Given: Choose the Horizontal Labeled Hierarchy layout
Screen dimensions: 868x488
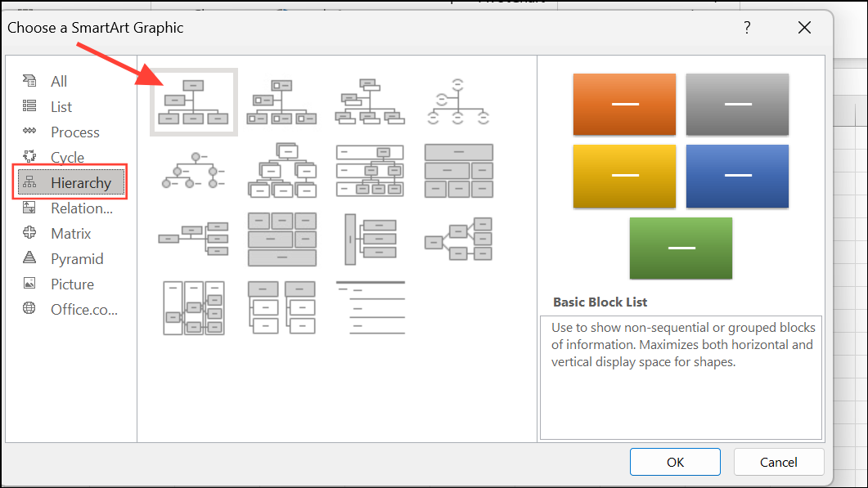Looking at the screenshot, I should (x=194, y=307).
